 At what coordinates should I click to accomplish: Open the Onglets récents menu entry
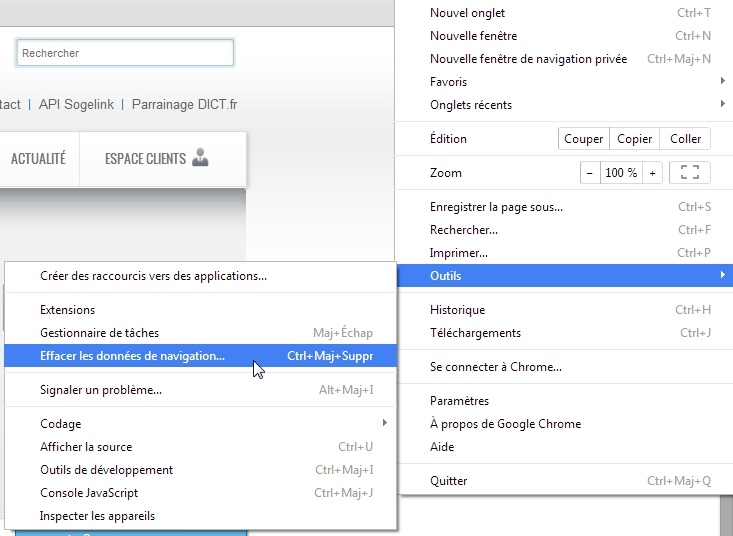[564, 104]
